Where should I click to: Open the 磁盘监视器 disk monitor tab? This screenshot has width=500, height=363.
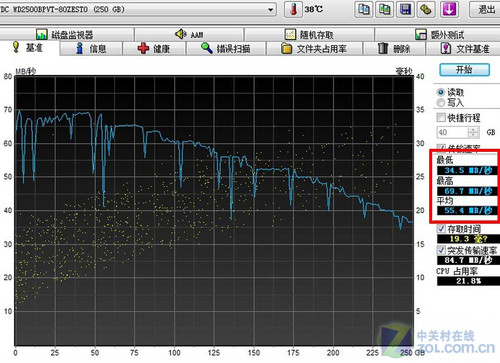(65, 34)
